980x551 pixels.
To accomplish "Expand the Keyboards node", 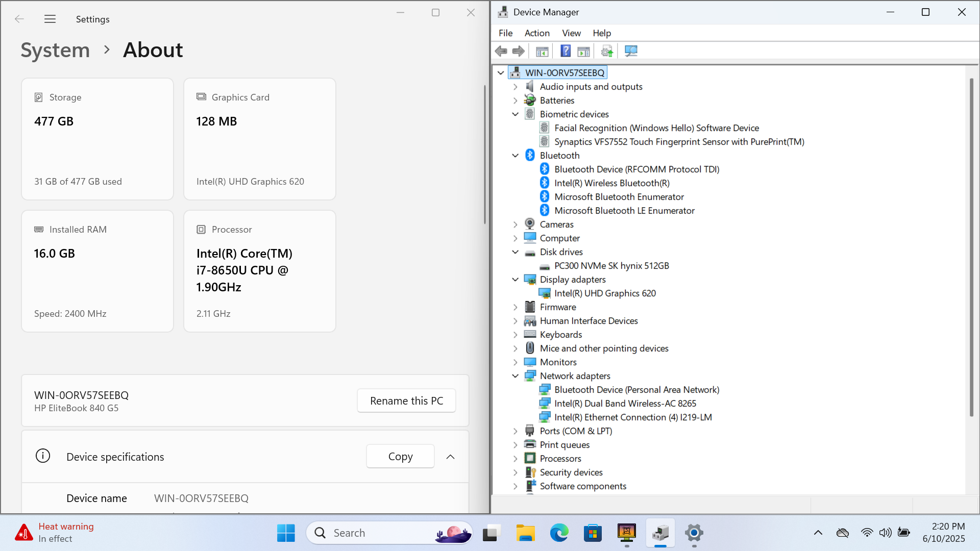I will [x=516, y=335].
